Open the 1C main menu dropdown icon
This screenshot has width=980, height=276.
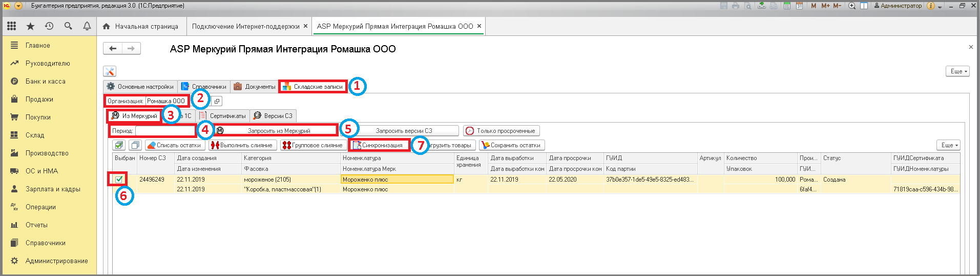coord(18,6)
